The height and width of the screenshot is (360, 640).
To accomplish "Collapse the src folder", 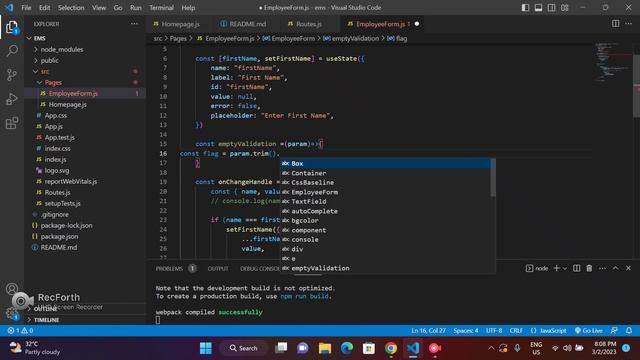I will point(44,71).
